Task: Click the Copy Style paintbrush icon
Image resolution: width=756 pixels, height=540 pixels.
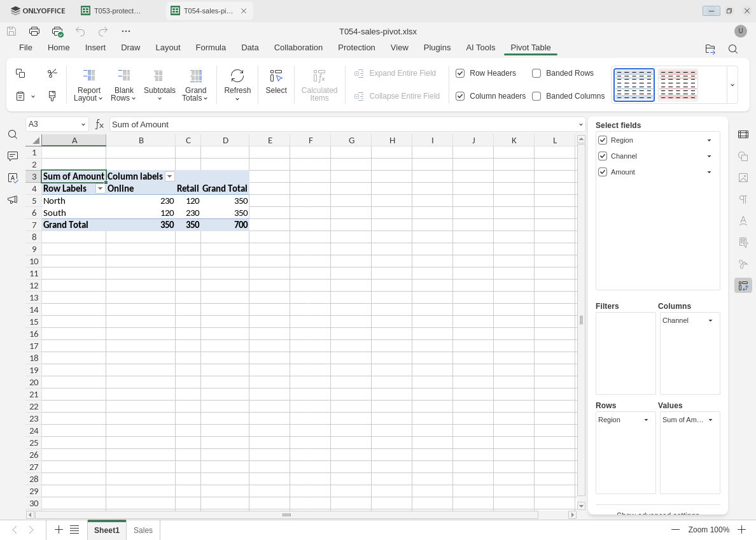Action: [x=52, y=96]
